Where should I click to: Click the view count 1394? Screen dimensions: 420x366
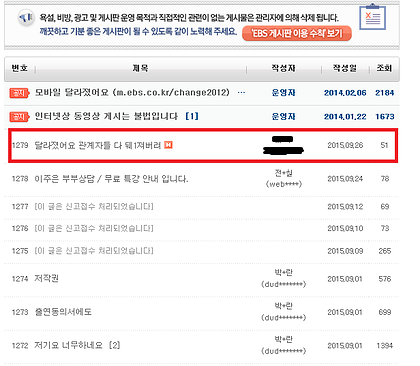(385, 346)
